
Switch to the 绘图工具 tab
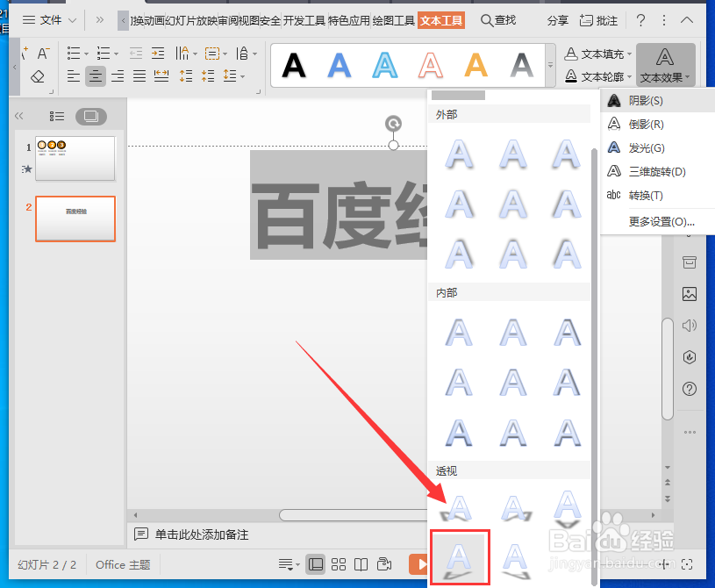click(x=393, y=20)
